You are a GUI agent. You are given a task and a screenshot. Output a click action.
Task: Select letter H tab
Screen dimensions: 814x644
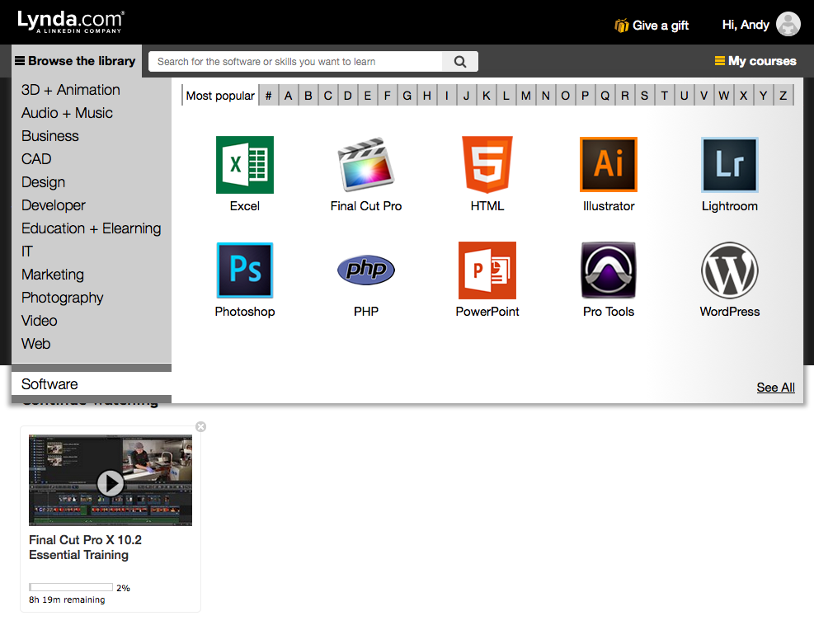click(426, 96)
